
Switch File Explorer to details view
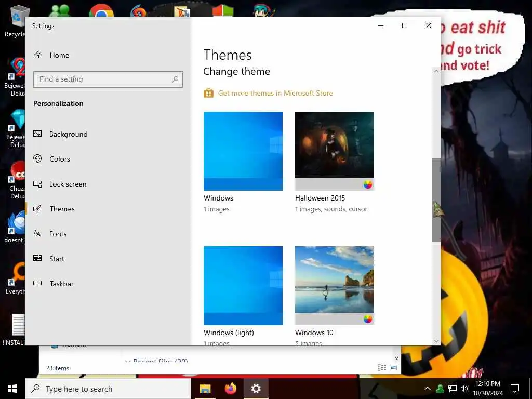click(382, 368)
